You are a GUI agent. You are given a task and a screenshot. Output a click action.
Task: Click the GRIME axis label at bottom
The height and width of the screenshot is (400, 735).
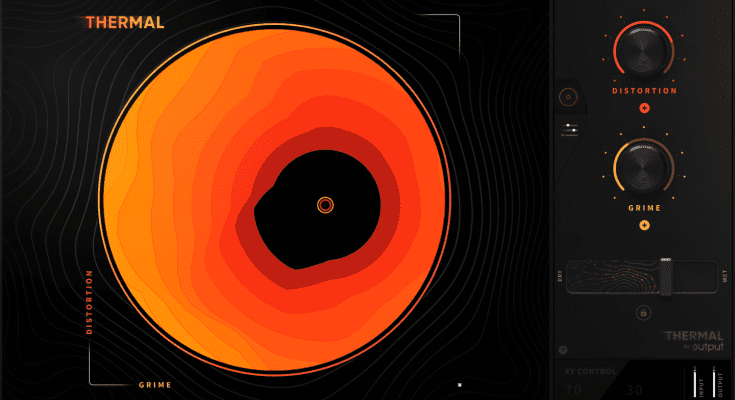[155, 385]
